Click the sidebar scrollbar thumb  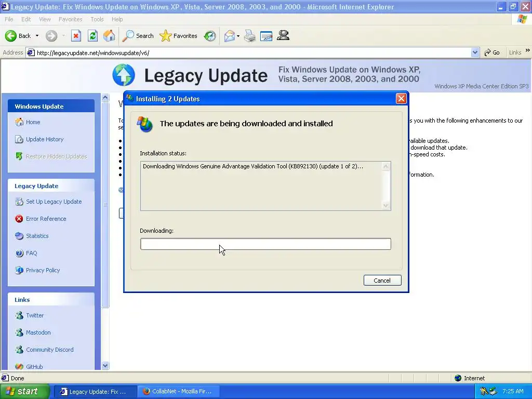105,204
